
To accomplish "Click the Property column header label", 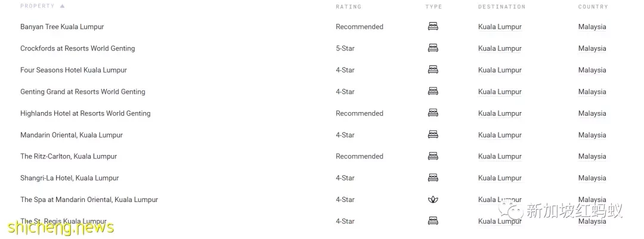I will click(x=38, y=6).
